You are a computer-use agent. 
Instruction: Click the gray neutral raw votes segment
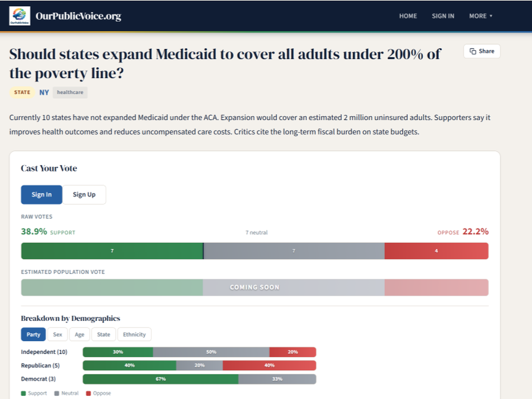point(293,251)
